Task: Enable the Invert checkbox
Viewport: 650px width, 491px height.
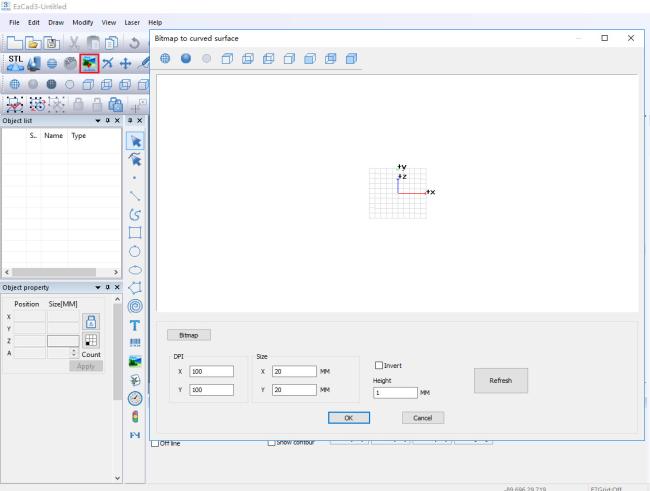Action: 379,364
